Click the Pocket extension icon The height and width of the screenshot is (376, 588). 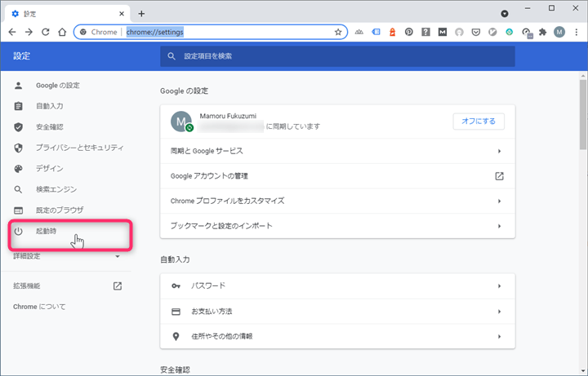(x=476, y=32)
